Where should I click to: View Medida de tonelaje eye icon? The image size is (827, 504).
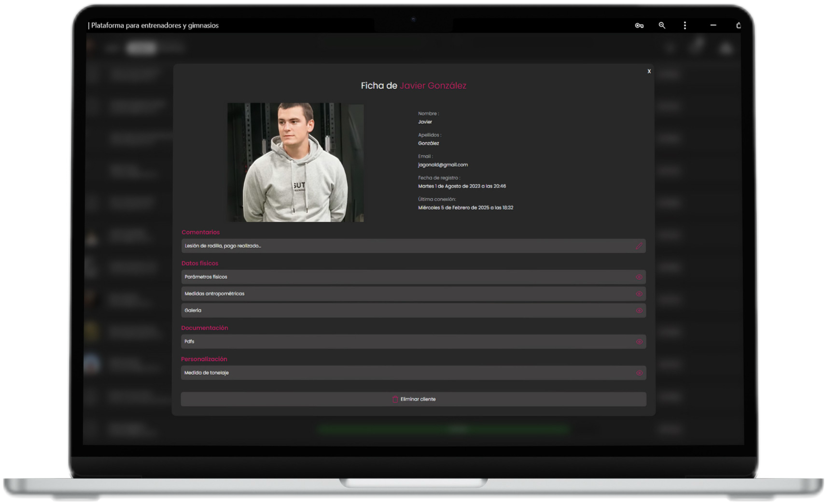point(640,373)
